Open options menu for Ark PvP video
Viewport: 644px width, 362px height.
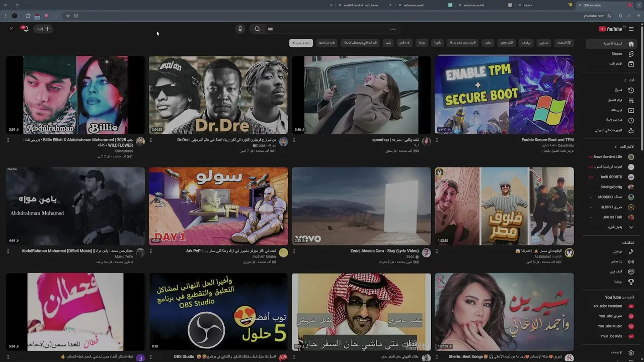[x=151, y=251]
